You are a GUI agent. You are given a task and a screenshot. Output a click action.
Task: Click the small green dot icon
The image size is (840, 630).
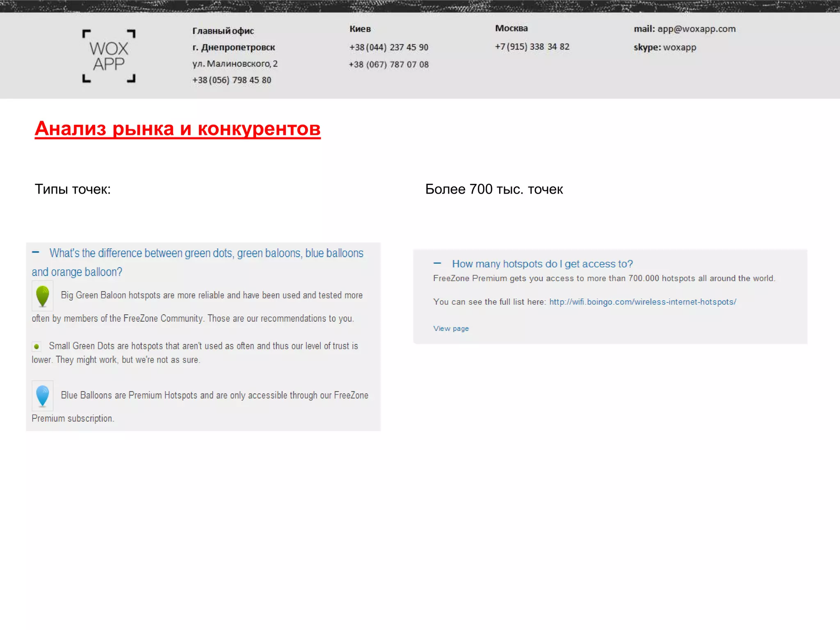(37, 347)
